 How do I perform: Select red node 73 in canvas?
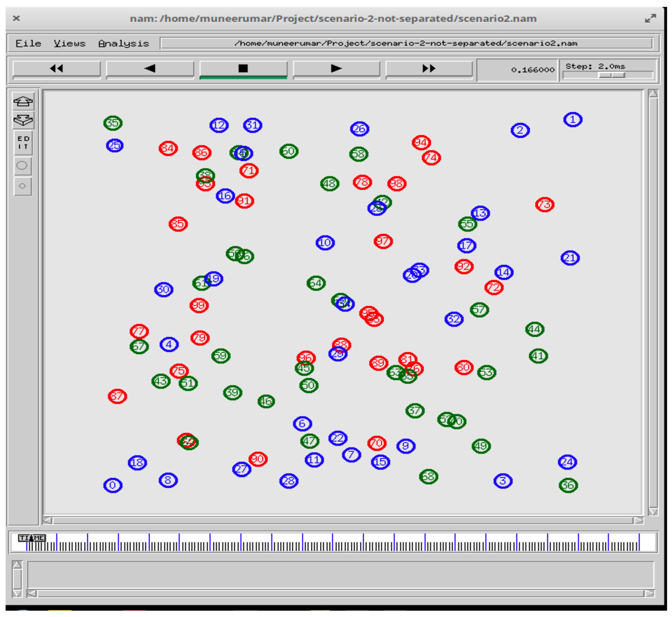tap(544, 204)
